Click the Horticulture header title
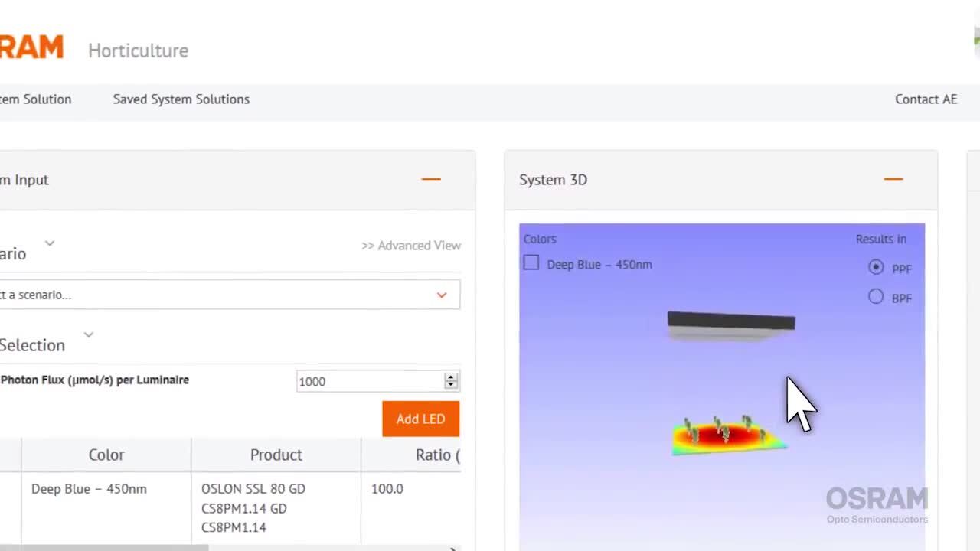This screenshot has width=980, height=551. [x=138, y=51]
